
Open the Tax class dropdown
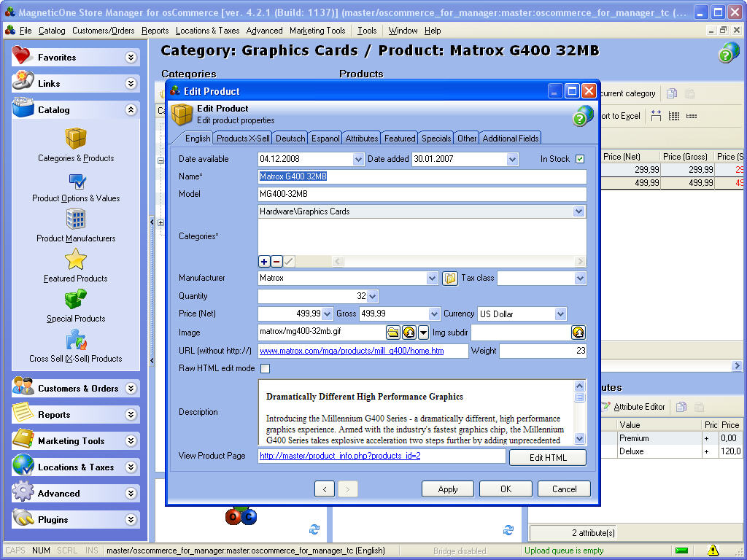tap(580, 278)
